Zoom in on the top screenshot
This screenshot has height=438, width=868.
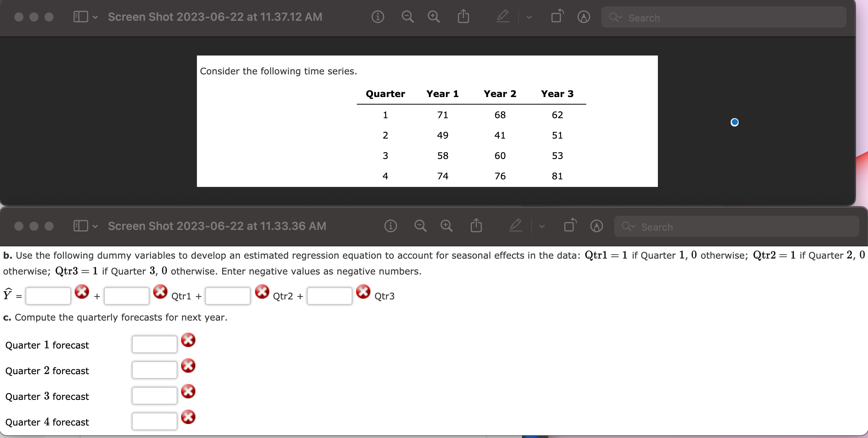(x=433, y=17)
